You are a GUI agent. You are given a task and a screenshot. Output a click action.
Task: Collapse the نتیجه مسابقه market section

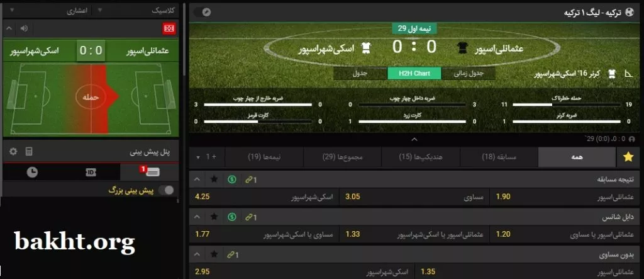(197, 179)
